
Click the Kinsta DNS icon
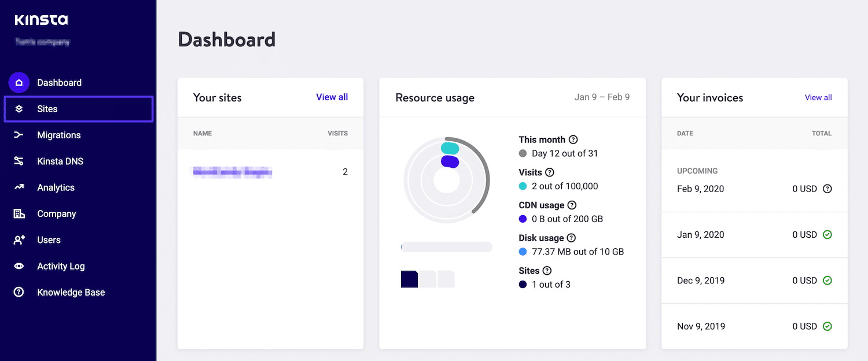(19, 161)
